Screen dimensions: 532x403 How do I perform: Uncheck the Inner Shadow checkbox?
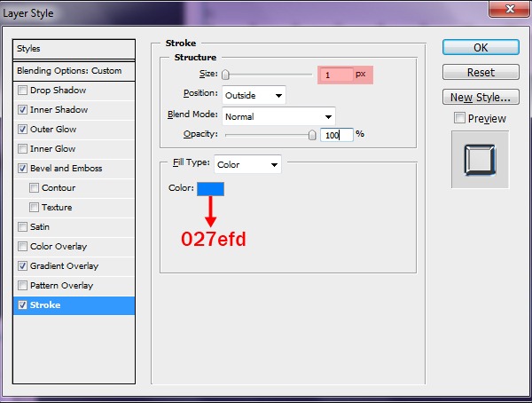pos(22,110)
